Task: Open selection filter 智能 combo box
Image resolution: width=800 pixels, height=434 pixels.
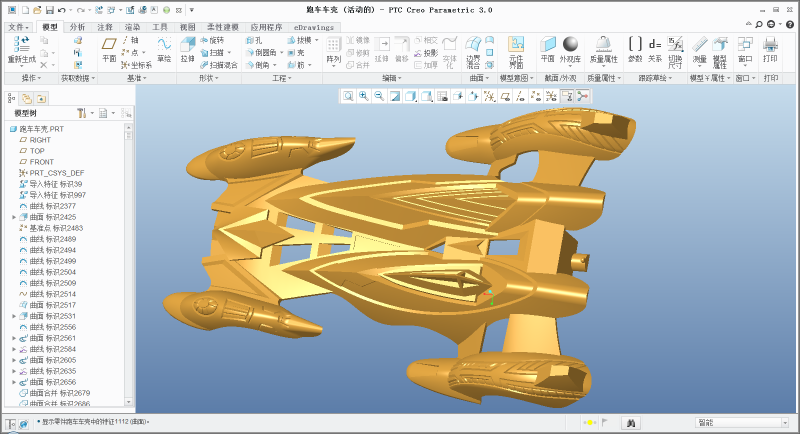Action: pos(742,422)
